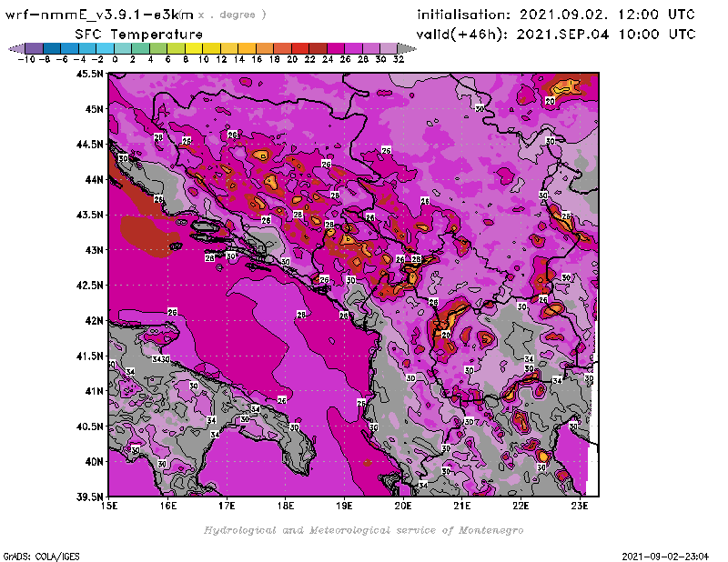Select the '40N' latitude axis label
This screenshot has height=562, width=728.
[x=94, y=462]
